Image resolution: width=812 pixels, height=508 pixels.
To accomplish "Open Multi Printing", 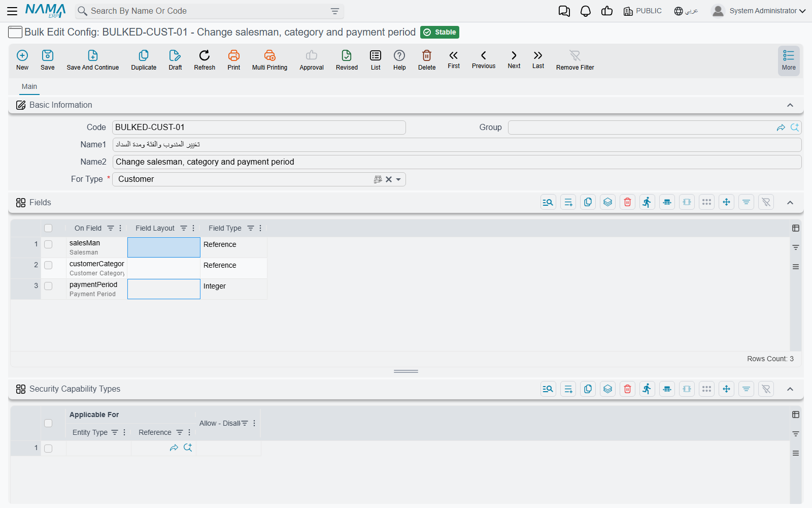I will pyautogui.click(x=269, y=60).
